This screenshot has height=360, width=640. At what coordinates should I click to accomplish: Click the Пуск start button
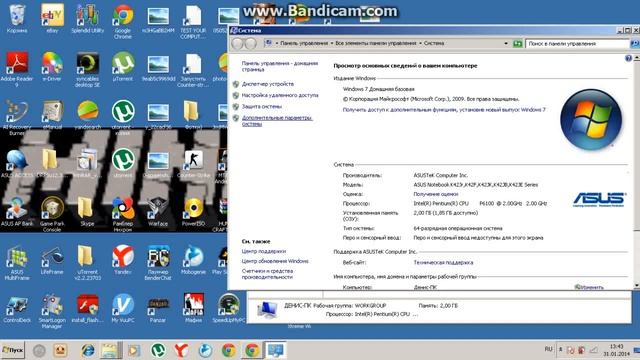point(13,350)
